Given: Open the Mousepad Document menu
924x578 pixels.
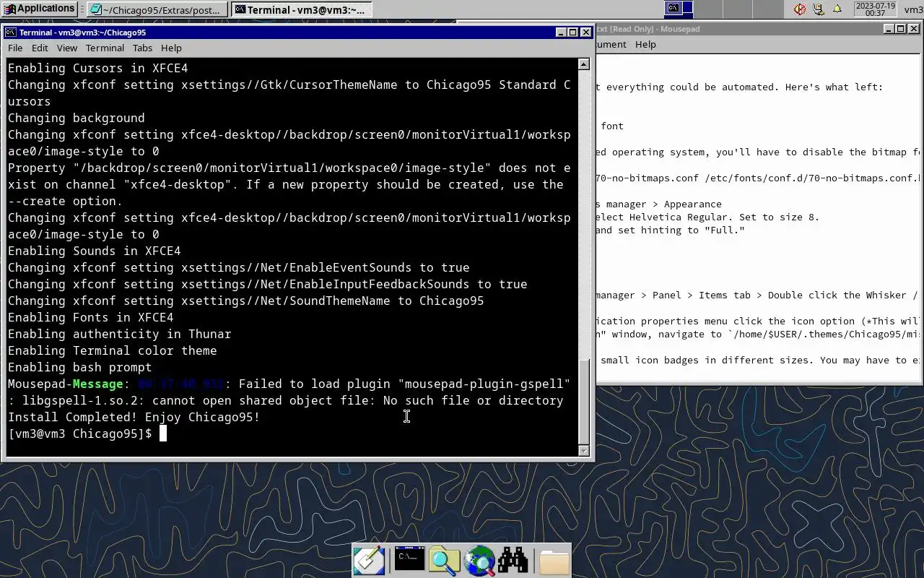Looking at the screenshot, I should point(611,44).
